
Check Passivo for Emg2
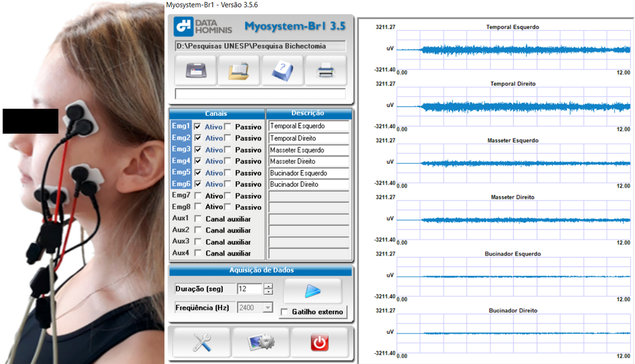pyautogui.click(x=228, y=138)
